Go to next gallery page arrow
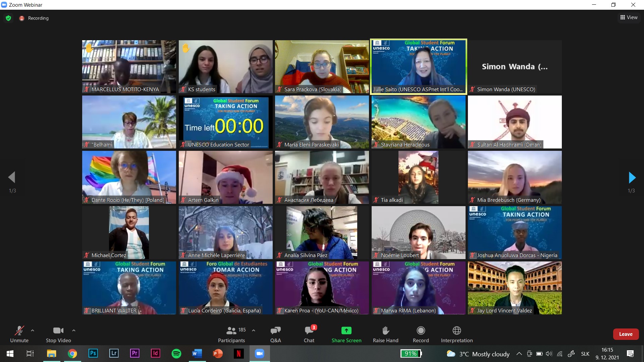This screenshot has width=644, height=362. pyautogui.click(x=632, y=177)
